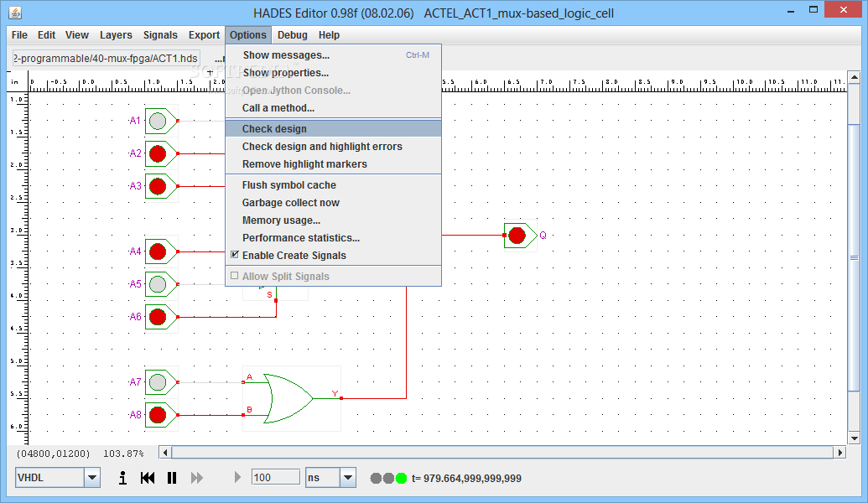Fast-forward the simulation
This screenshot has height=503, width=868.
pyautogui.click(x=196, y=478)
